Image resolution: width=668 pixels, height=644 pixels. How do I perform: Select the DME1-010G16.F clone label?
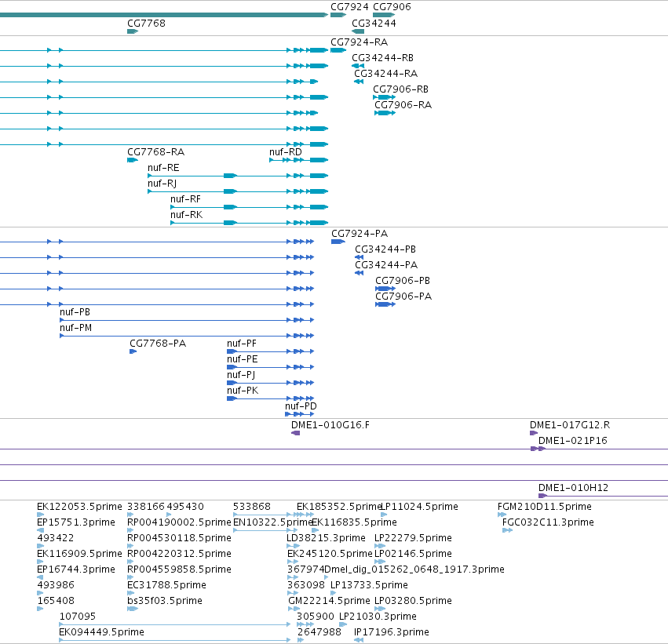click(330, 425)
